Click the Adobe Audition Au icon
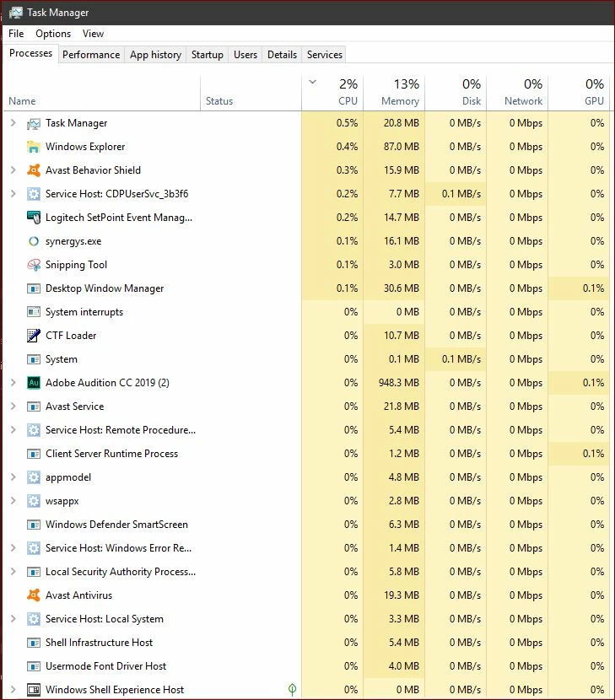The width and height of the screenshot is (615, 700). point(34,383)
